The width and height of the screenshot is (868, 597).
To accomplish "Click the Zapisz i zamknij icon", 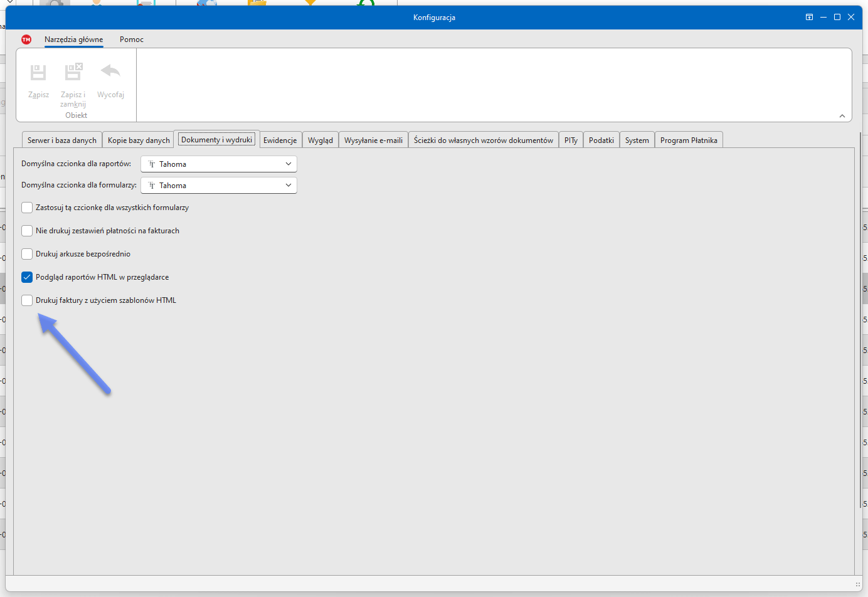I will point(73,71).
